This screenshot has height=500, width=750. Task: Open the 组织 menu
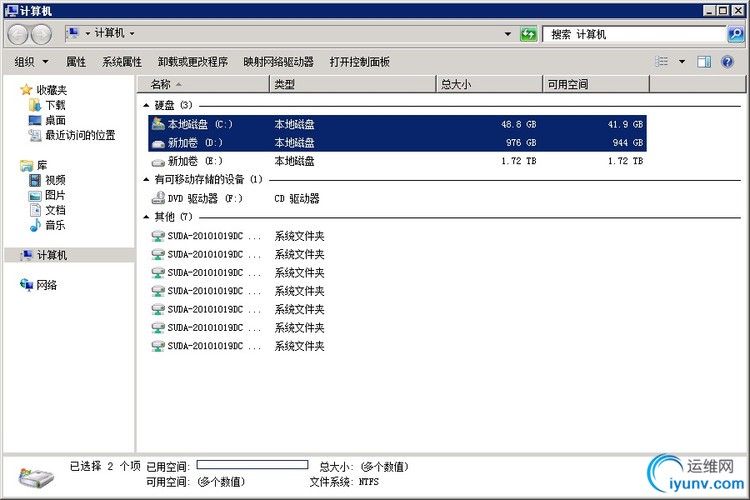(x=31, y=62)
